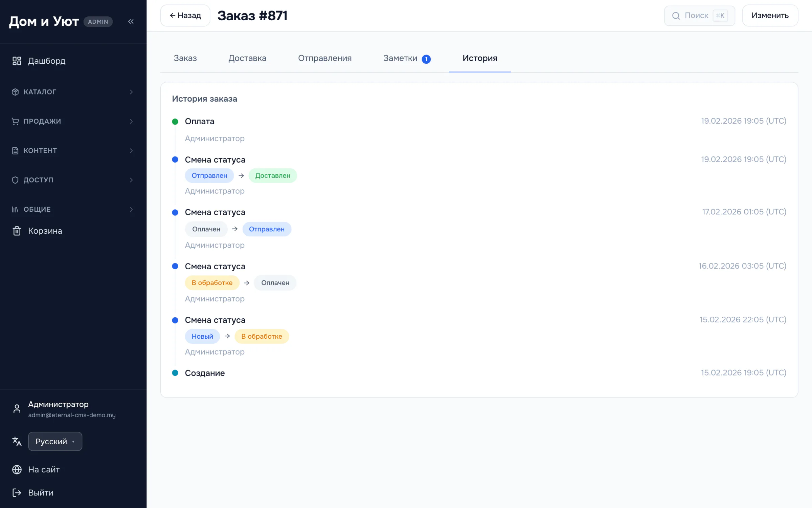Click the ДОСТУП shield icon

click(x=15, y=180)
